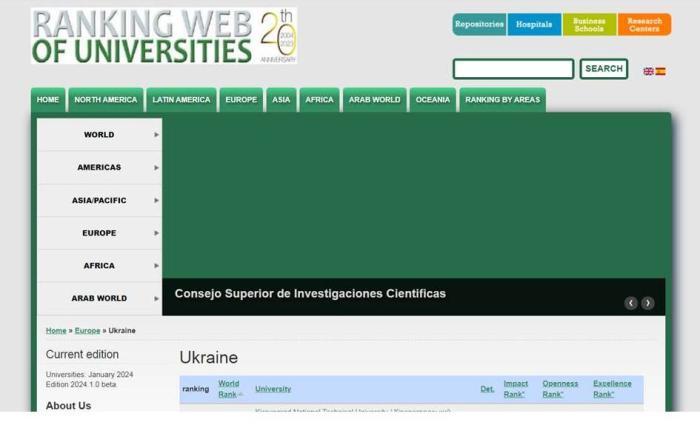
Task: Select ARAB WORLD in the side menu
Action: [99, 298]
